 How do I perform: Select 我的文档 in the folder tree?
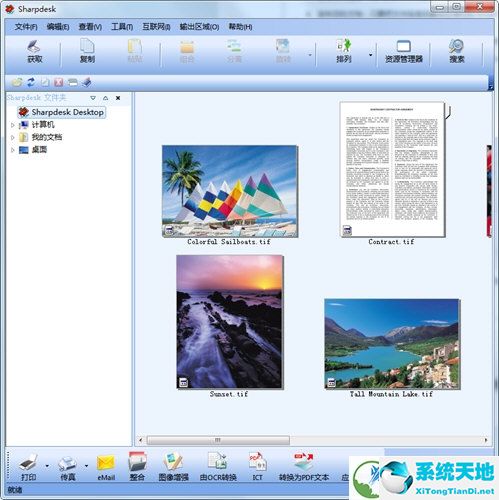47,137
